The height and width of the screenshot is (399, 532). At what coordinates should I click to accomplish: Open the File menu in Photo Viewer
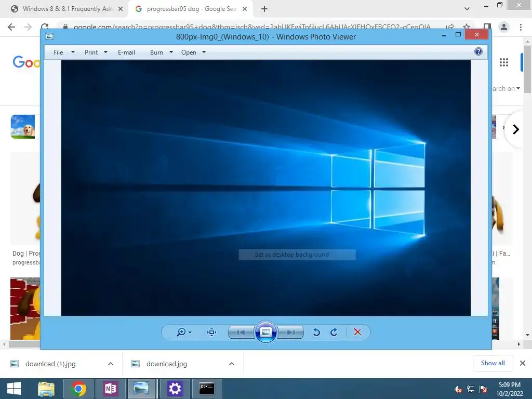pos(58,52)
